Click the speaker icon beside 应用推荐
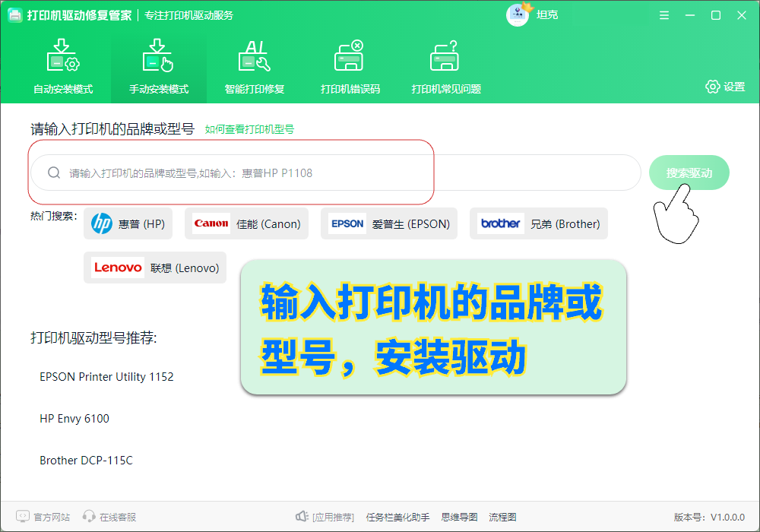Screen dimensions: 760x532 coord(302,517)
